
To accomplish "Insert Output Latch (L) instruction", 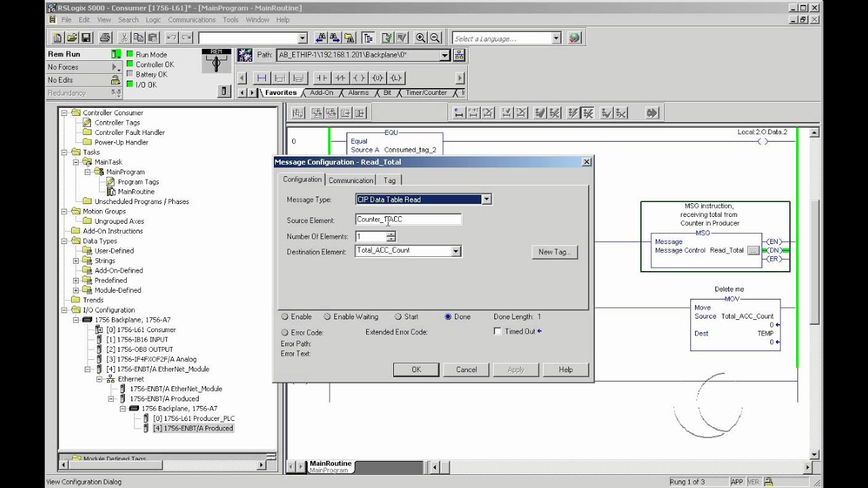I will pyautogui.click(x=397, y=78).
